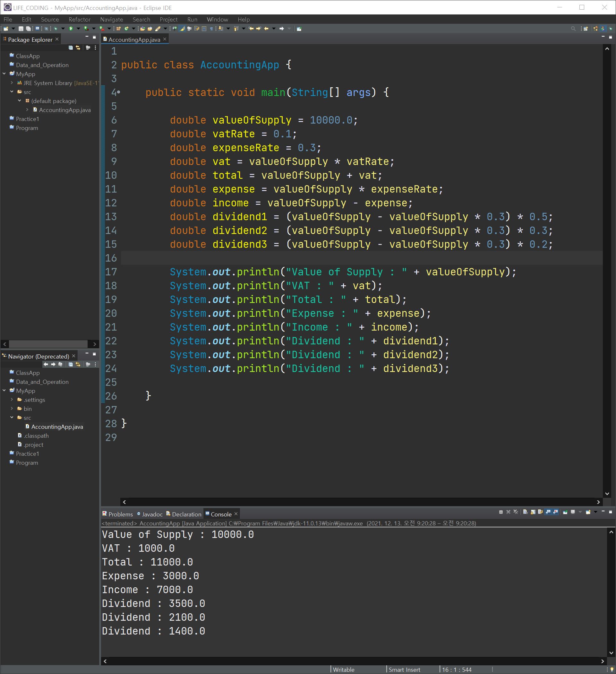Click the Debug bug icon in toolbar

pos(56,29)
